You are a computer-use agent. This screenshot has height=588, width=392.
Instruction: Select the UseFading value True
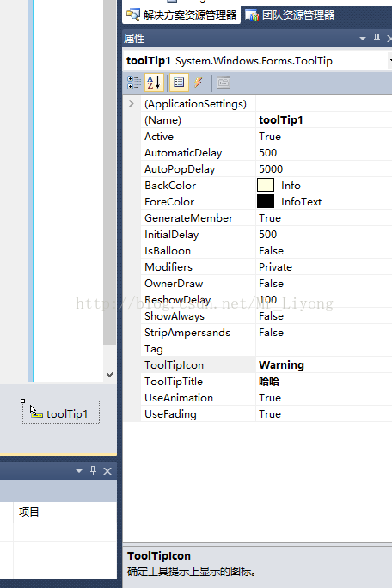point(324,413)
